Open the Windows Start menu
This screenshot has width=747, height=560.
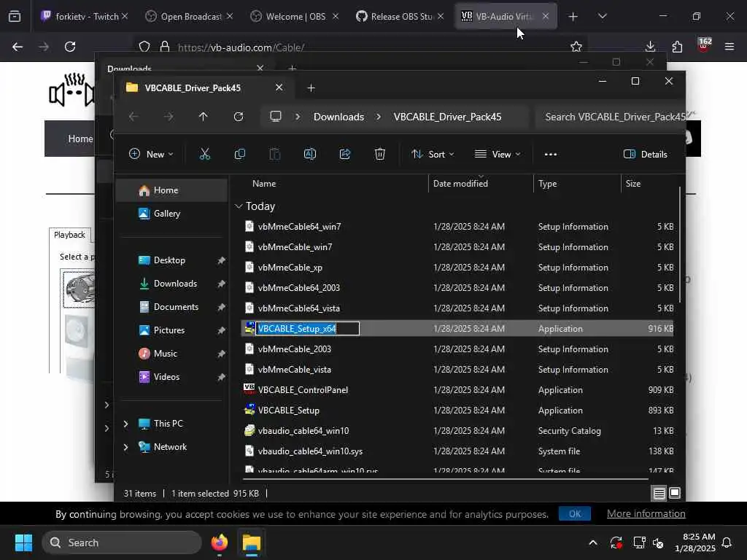click(23, 542)
